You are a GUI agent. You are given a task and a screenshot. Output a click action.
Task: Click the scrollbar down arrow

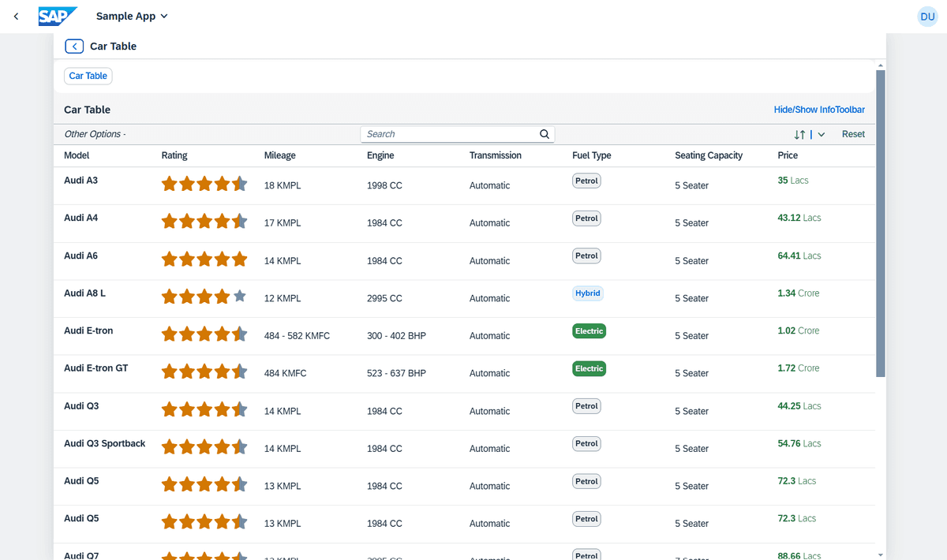point(881,554)
